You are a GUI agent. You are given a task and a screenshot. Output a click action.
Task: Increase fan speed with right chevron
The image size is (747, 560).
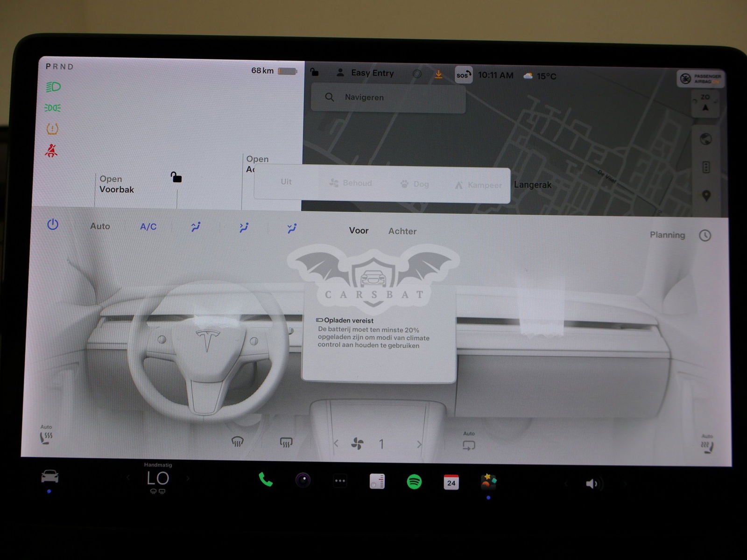click(x=419, y=444)
